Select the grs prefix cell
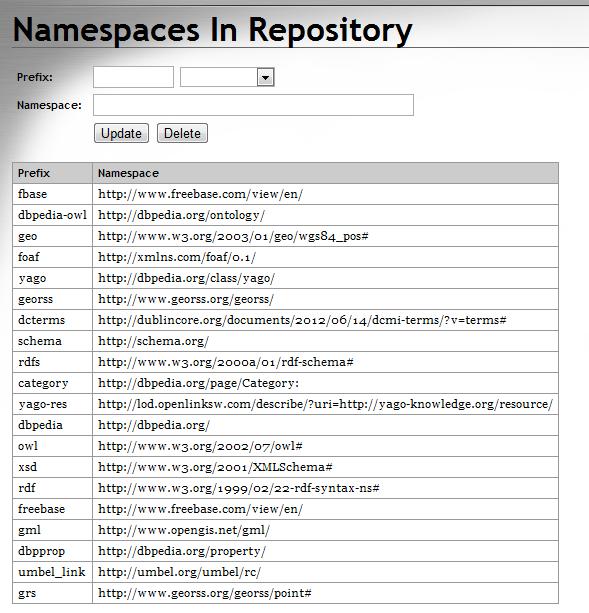Screen dimensions: 589x613 52,593
